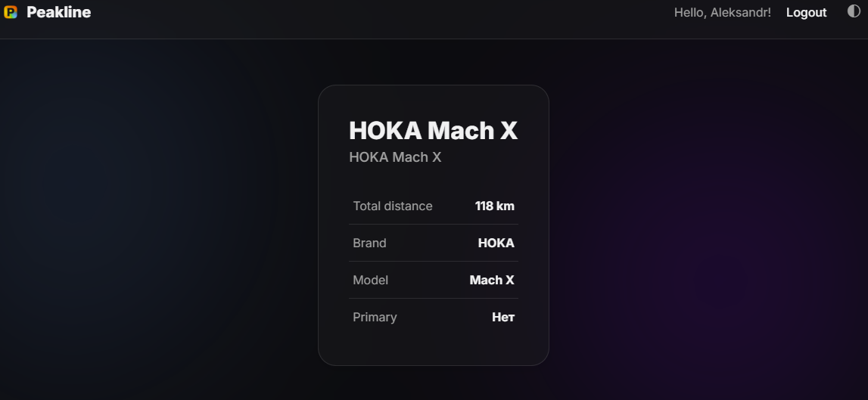Click the Hello, Aleksandr! greeting
Screen dimensions: 868x400
pyautogui.click(x=723, y=13)
